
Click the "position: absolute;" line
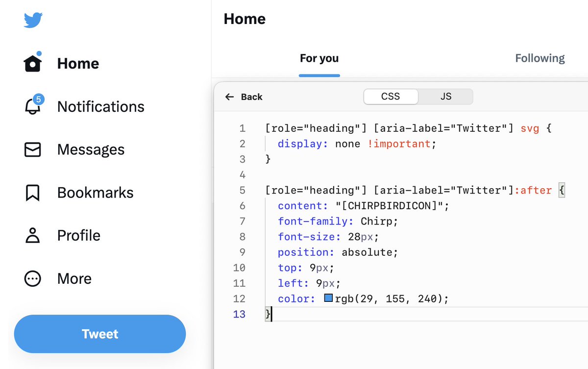pos(338,252)
